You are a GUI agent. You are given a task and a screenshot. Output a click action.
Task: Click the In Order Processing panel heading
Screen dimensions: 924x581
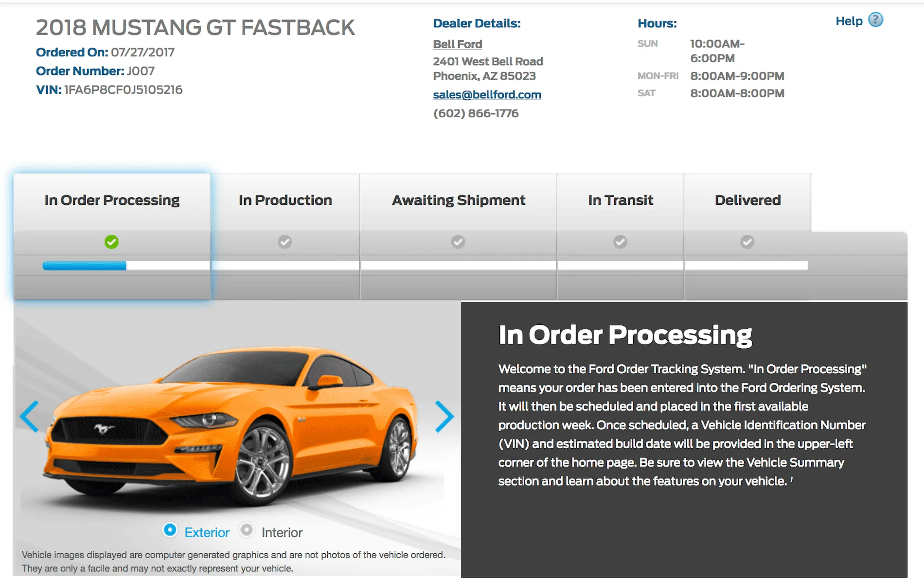pyautogui.click(x=625, y=335)
